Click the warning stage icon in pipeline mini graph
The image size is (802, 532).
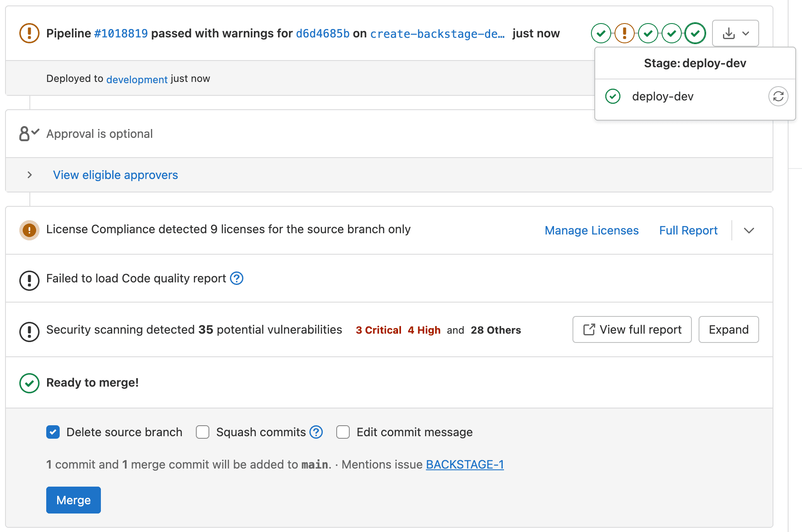pyautogui.click(x=625, y=33)
